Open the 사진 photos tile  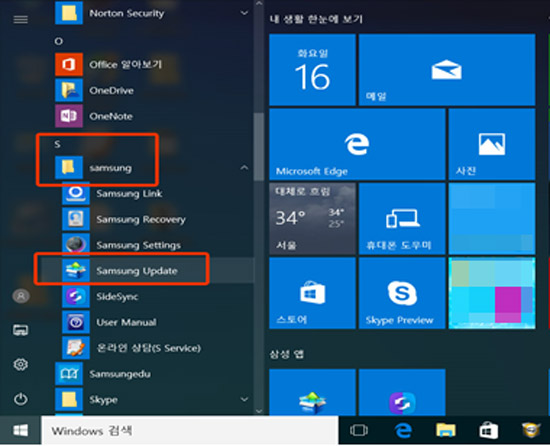492,144
